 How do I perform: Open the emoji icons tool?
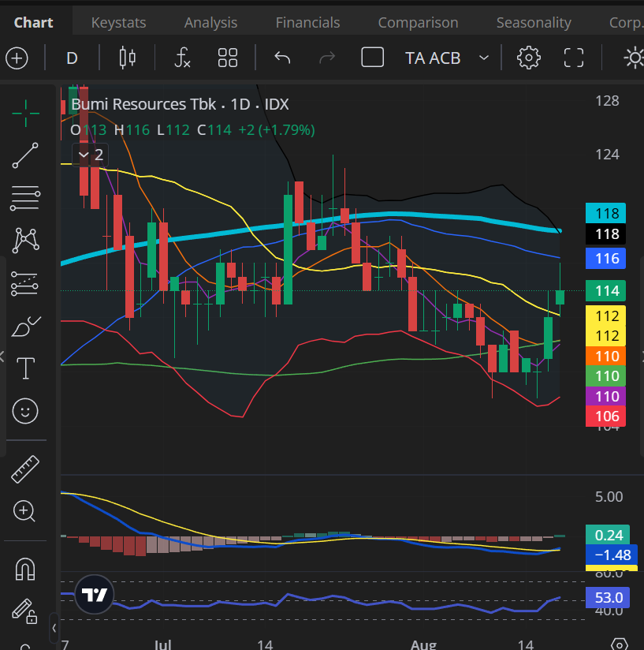pos(25,411)
